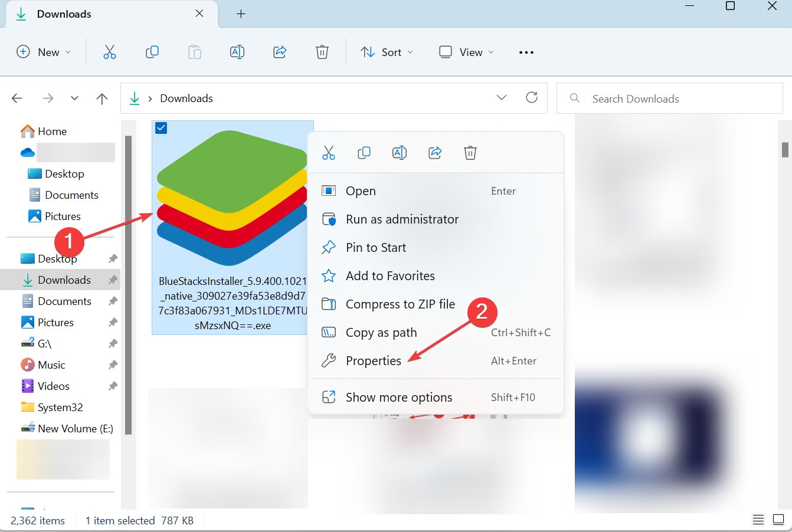Click the Delete trash icon in the command bar
Viewport: 792px width, 532px height.
pyautogui.click(x=322, y=52)
